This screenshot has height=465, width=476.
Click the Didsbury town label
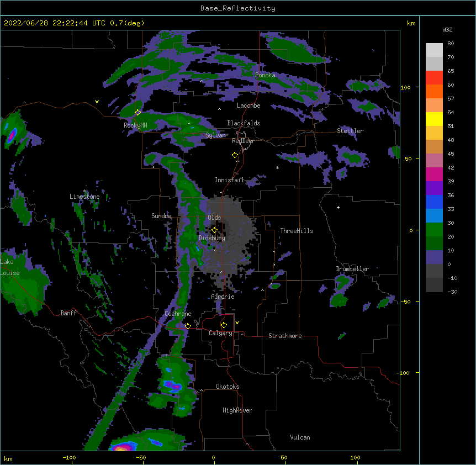(x=212, y=238)
